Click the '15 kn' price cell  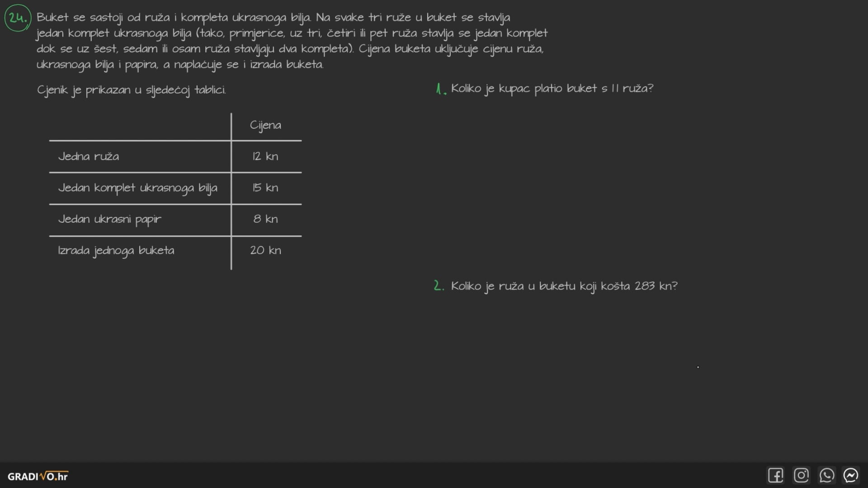tap(265, 188)
